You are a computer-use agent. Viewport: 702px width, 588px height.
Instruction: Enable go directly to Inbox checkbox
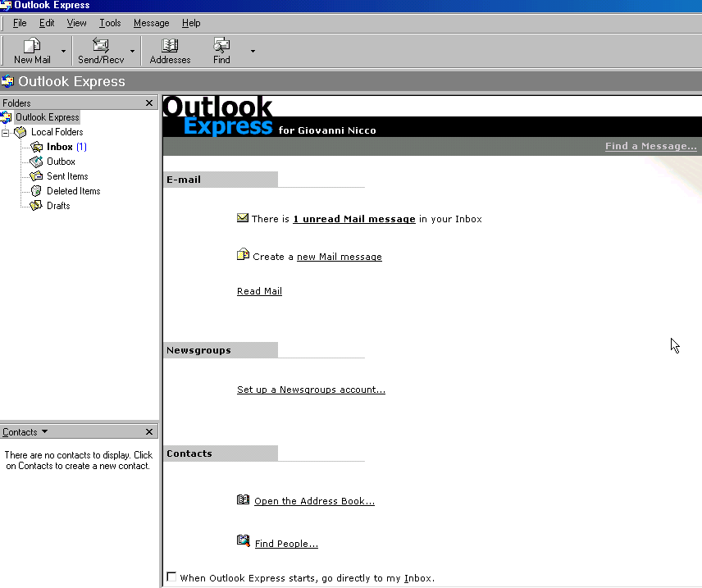[171, 577]
